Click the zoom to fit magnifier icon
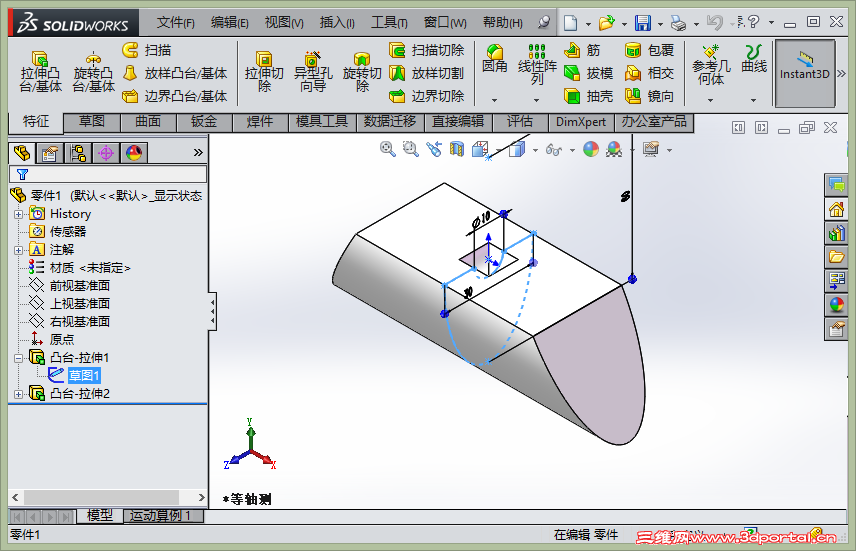856x551 pixels. pyautogui.click(x=388, y=149)
